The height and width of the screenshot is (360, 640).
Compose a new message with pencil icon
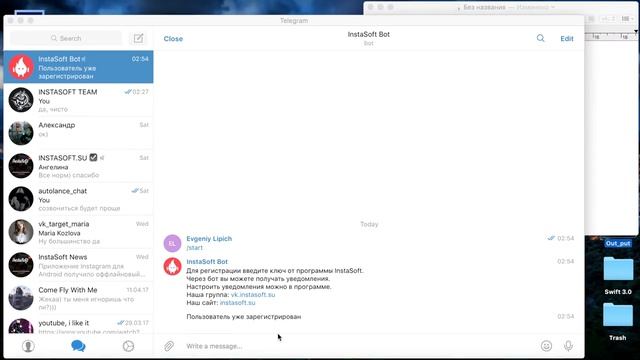138,38
